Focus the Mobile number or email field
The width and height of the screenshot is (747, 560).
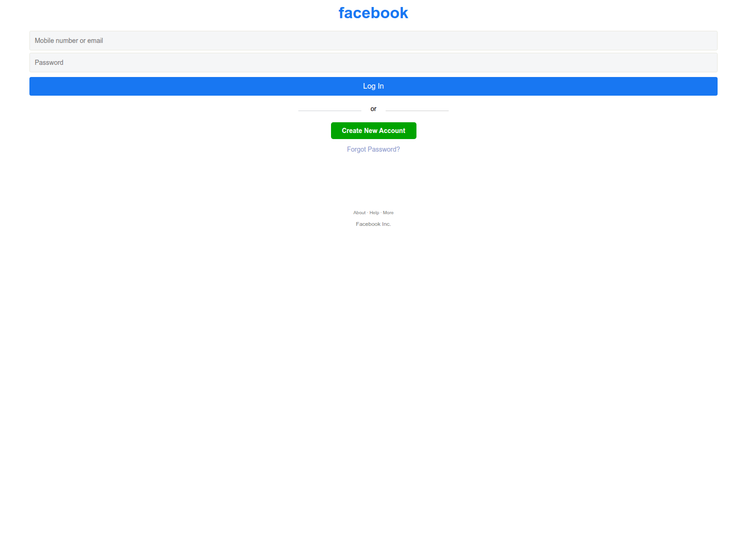(x=373, y=41)
